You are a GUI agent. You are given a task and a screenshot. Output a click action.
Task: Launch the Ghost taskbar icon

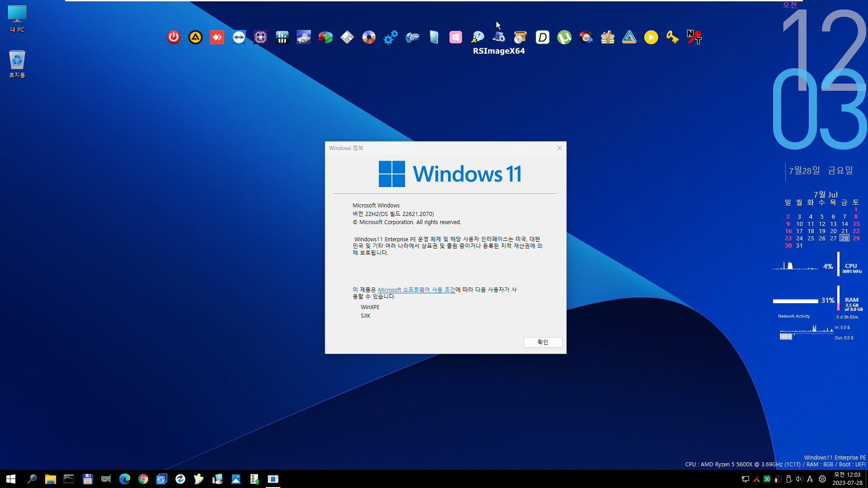coord(198,479)
